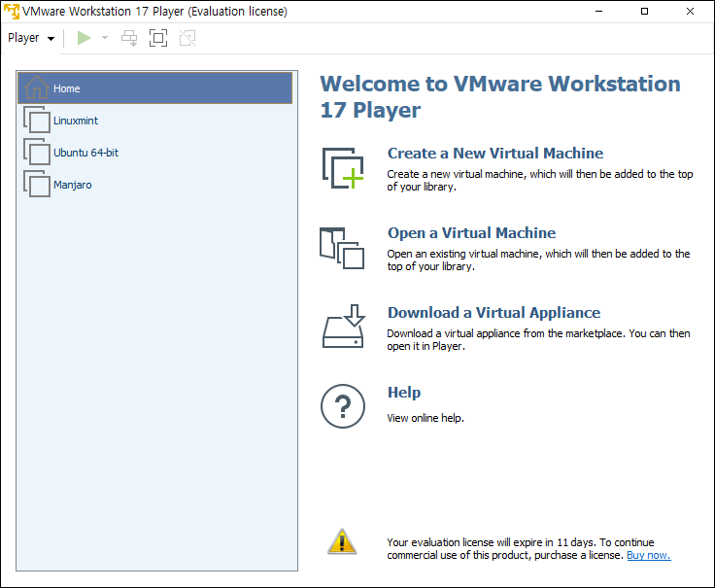Click "View online help." text
Viewport: 715px width, 588px height.
(x=426, y=418)
